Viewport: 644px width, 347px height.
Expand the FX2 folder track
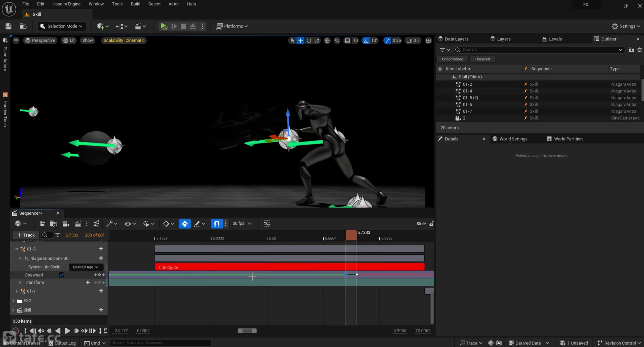click(14, 301)
